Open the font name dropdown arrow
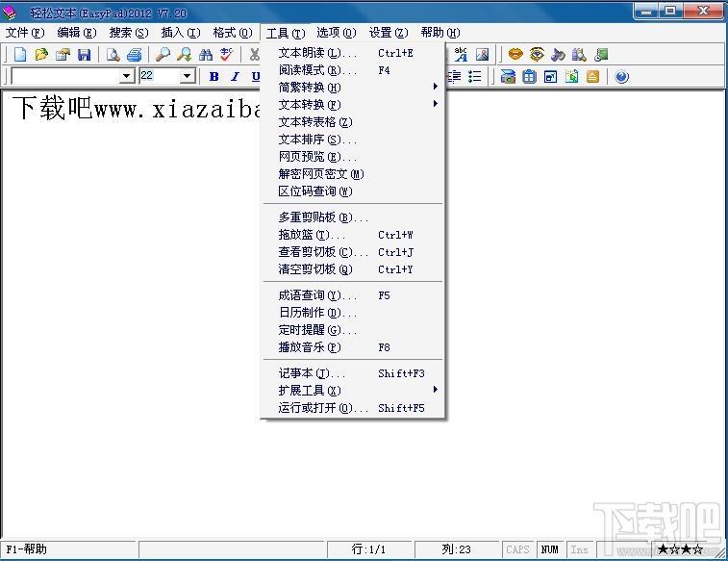 (126, 76)
